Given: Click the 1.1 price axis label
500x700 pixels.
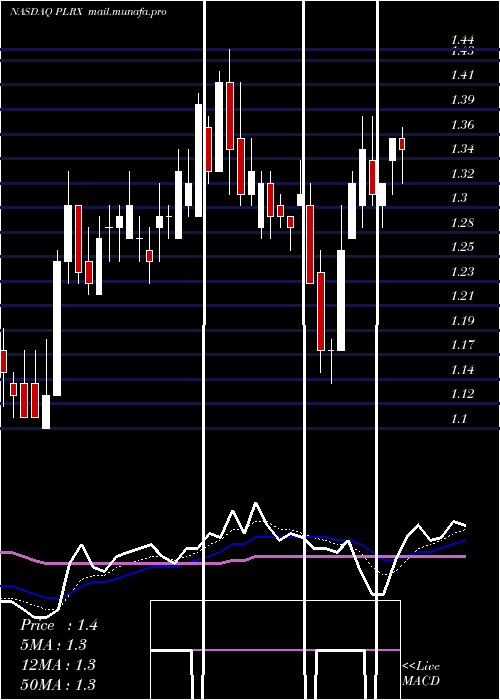Looking at the screenshot, I should [x=459, y=419].
